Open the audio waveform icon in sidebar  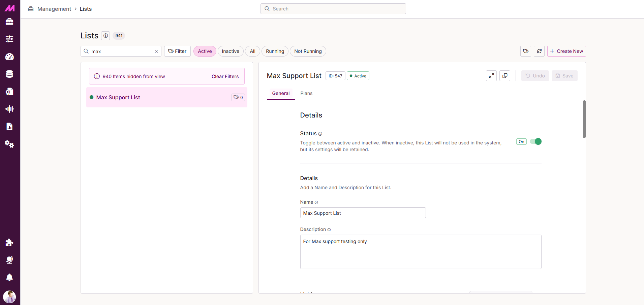[x=9, y=109]
